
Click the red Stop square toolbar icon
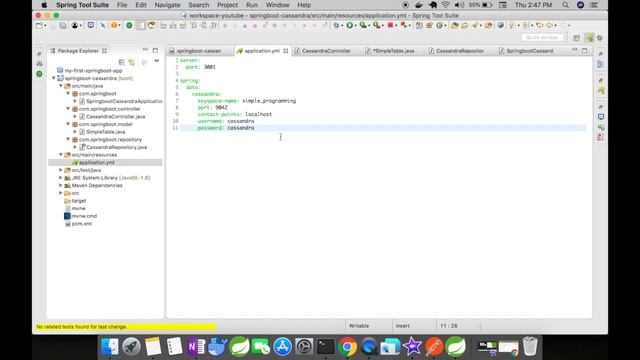click(x=391, y=25)
